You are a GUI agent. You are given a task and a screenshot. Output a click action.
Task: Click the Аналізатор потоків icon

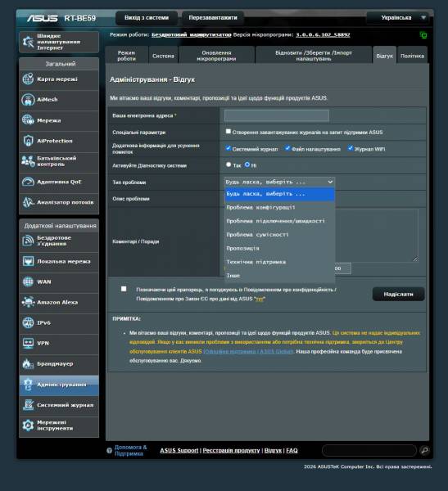(x=28, y=202)
